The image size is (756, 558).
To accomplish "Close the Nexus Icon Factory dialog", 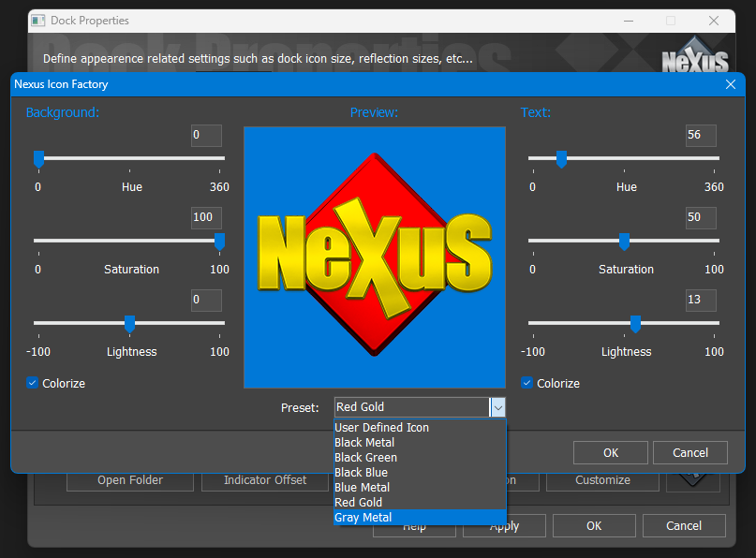I will click(x=731, y=84).
